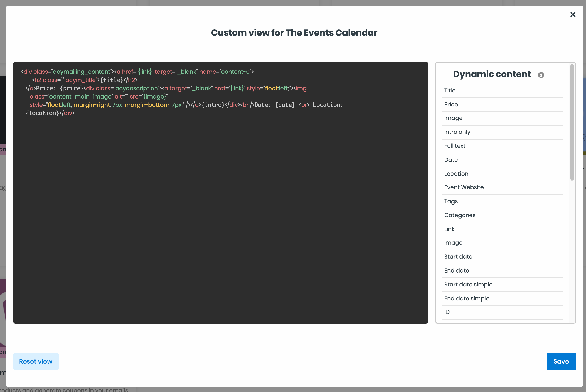The height and width of the screenshot is (392, 586).
Task: Click the dynamic content panel scrollbar
Action: [x=572, y=122]
